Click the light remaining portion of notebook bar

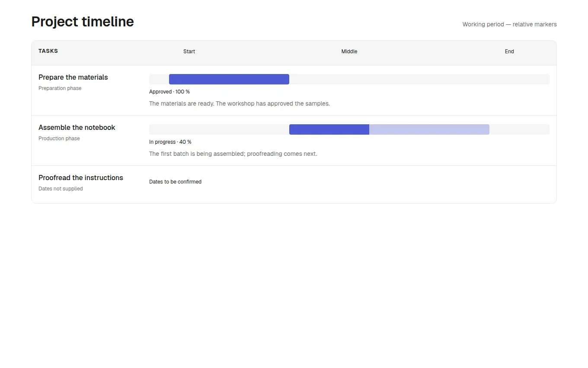pyautogui.click(x=429, y=129)
